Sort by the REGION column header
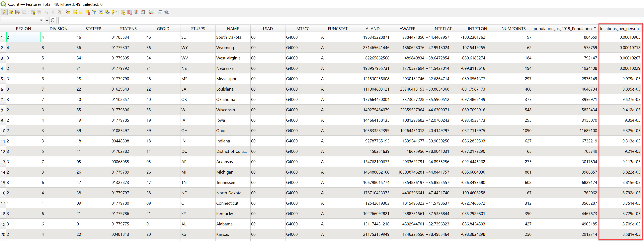Viewport: 644px width, 241px height. [x=23, y=29]
